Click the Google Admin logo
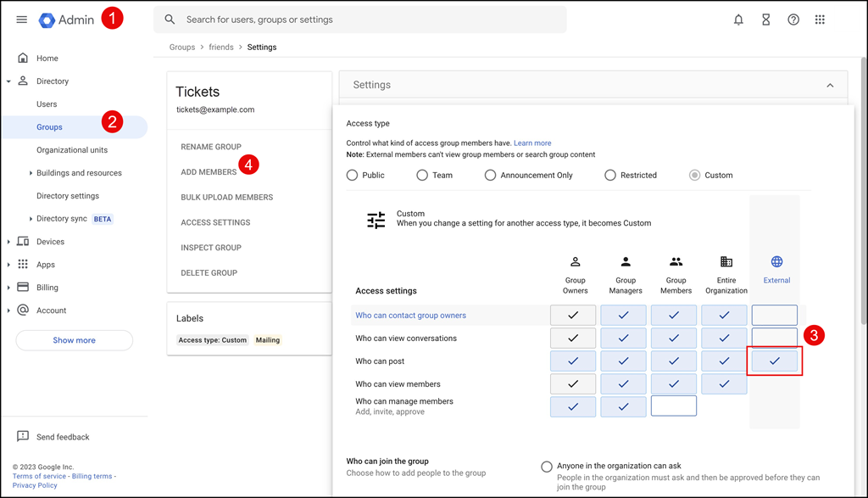868x498 pixels. [67, 20]
